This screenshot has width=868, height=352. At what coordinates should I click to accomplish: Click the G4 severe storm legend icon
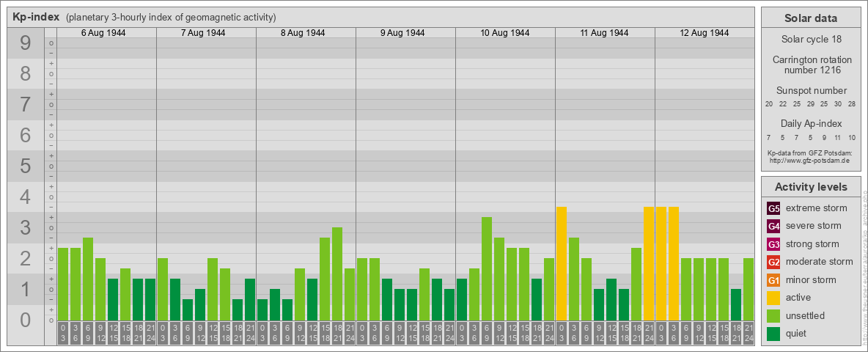click(773, 227)
